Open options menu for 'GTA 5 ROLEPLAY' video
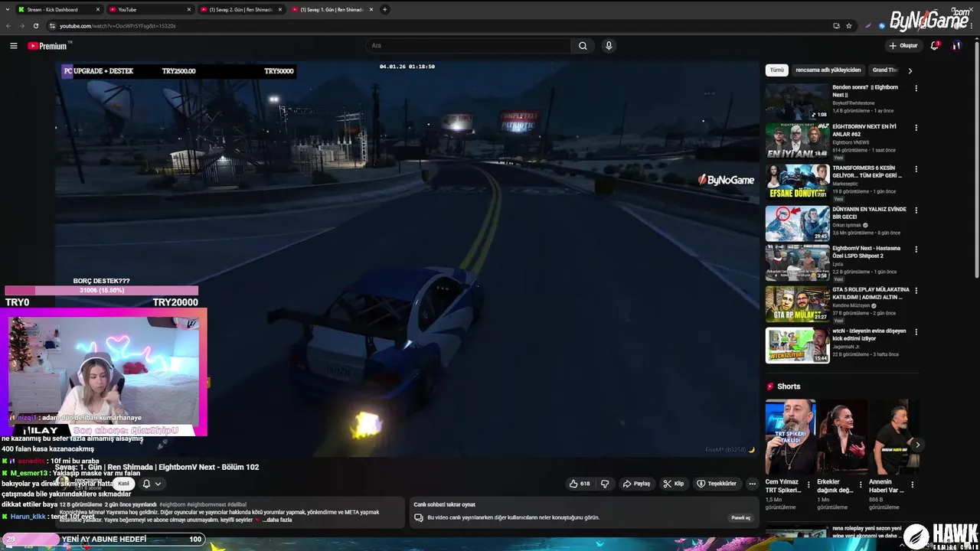The image size is (980, 551). pyautogui.click(x=916, y=291)
